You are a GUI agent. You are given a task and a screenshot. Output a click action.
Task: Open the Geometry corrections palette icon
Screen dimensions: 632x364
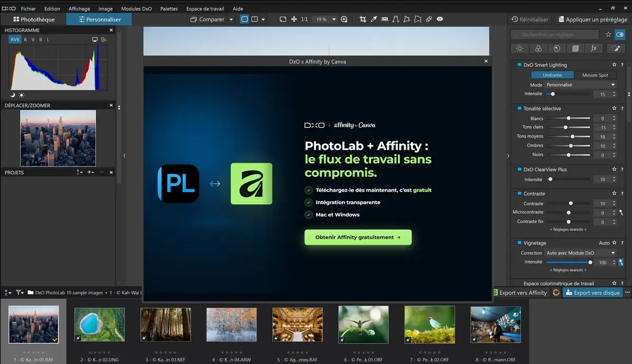[x=575, y=48]
